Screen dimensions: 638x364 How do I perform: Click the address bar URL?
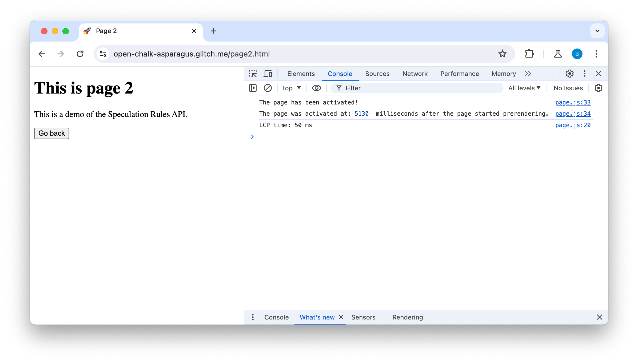[x=192, y=54]
